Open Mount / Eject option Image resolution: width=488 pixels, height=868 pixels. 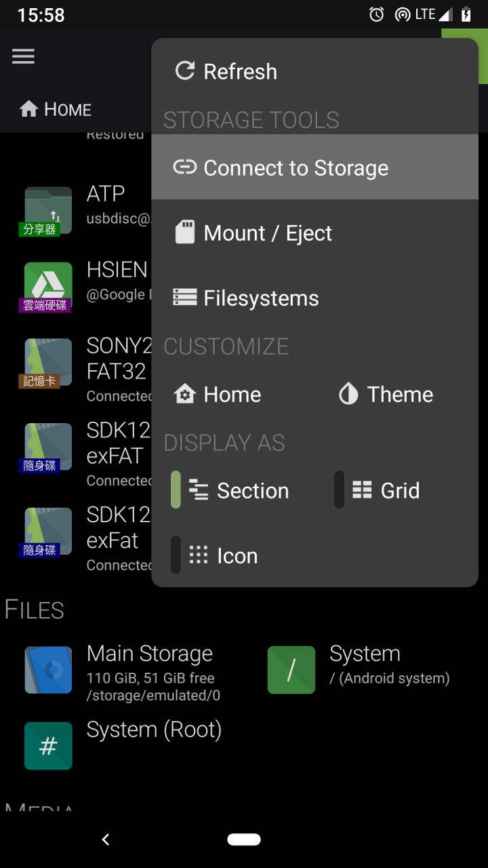(x=268, y=233)
